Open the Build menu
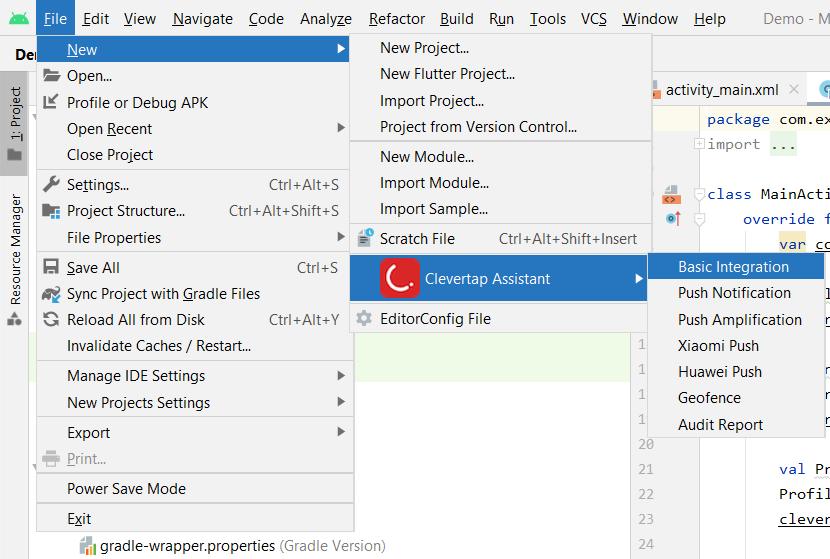830x559 pixels. click(457, 19)
